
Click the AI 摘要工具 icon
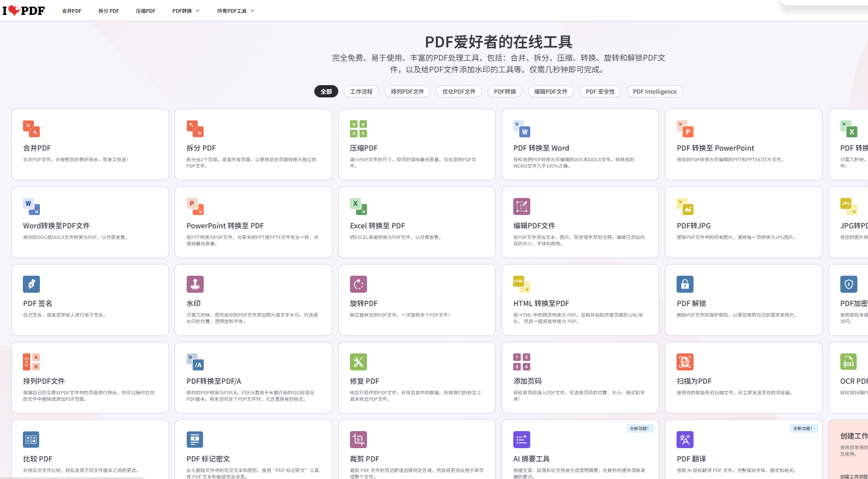pyautogui.click(x=522, y=440)
